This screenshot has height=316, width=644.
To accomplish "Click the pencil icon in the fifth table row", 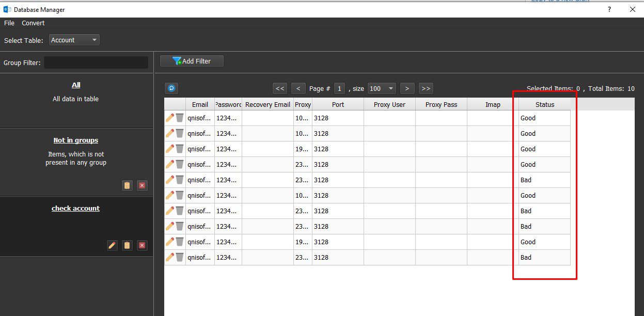I will tap(170, 180).
